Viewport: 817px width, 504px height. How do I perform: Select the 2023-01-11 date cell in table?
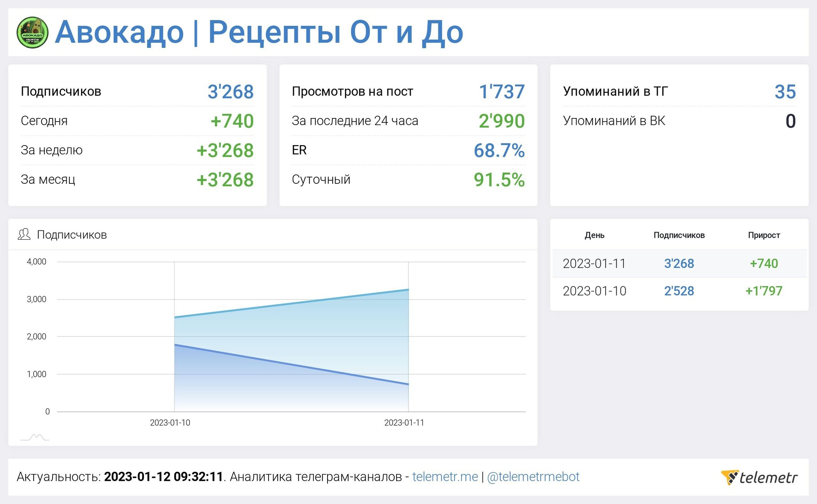tap(594, 264)
